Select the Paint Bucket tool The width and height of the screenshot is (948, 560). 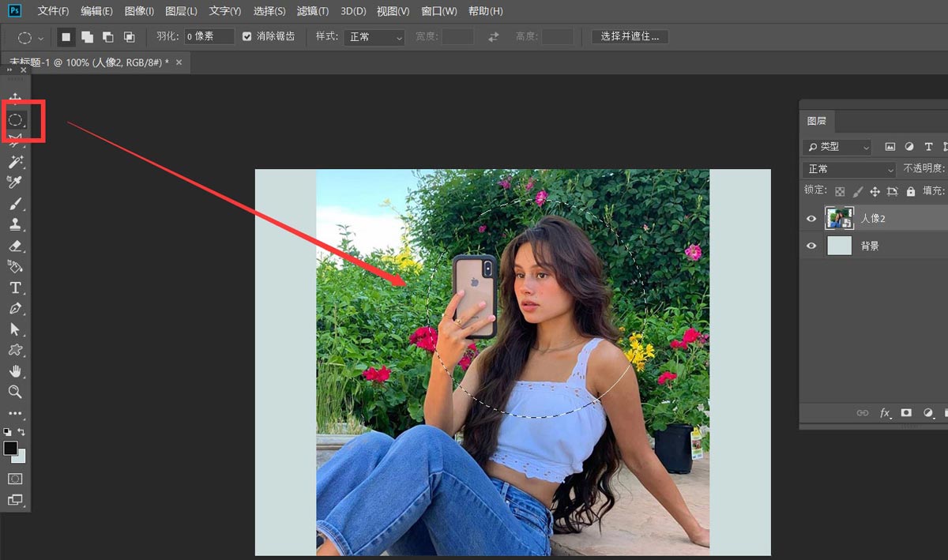click(x=15, y=266)
